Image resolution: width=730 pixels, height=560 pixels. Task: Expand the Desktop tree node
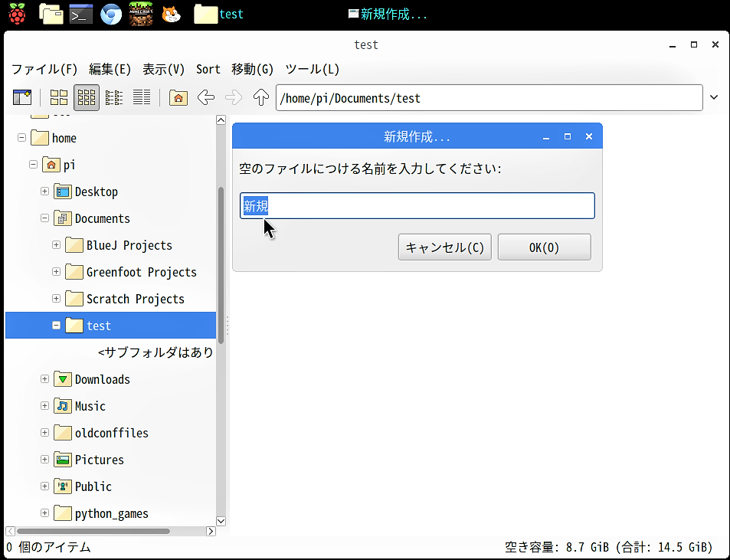pos(44,192)
